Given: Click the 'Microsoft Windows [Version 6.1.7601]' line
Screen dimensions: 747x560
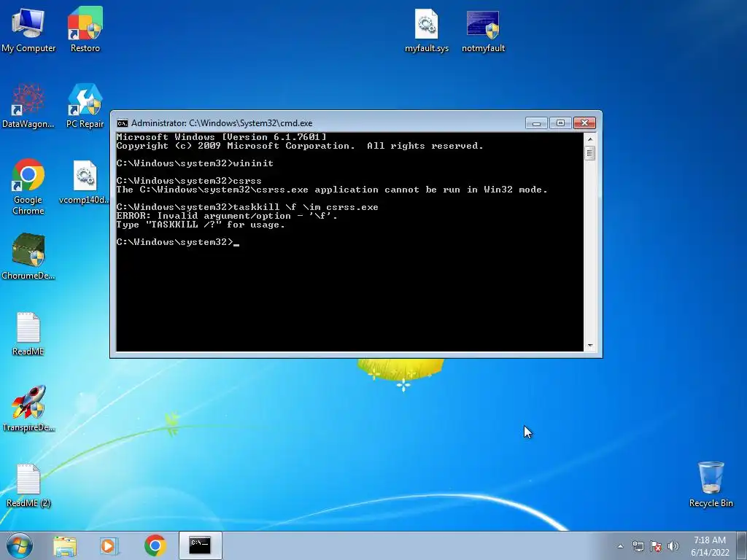Looking at the screenshot, I should tap(222, 137).
